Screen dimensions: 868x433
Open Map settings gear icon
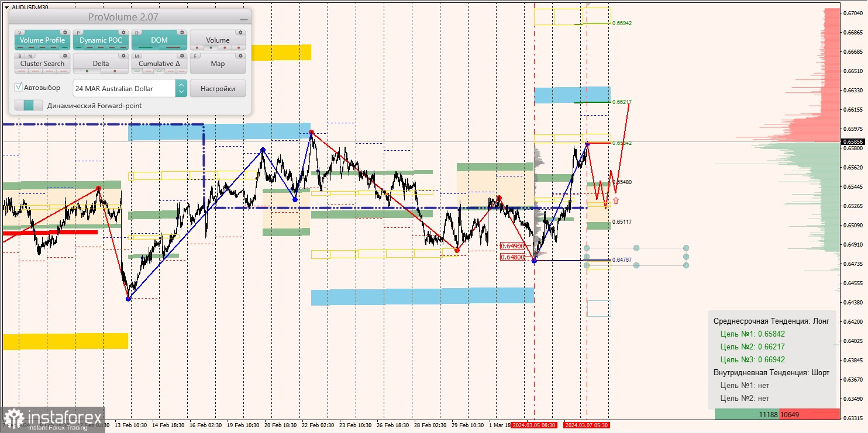pos(240,56)
